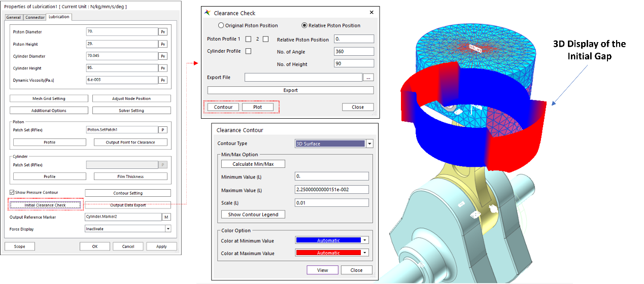Toggle the Show Pressure Contour checkbox
Image resolution: width=644 pixels, height=284 pixels.
(x=12, y=193)
